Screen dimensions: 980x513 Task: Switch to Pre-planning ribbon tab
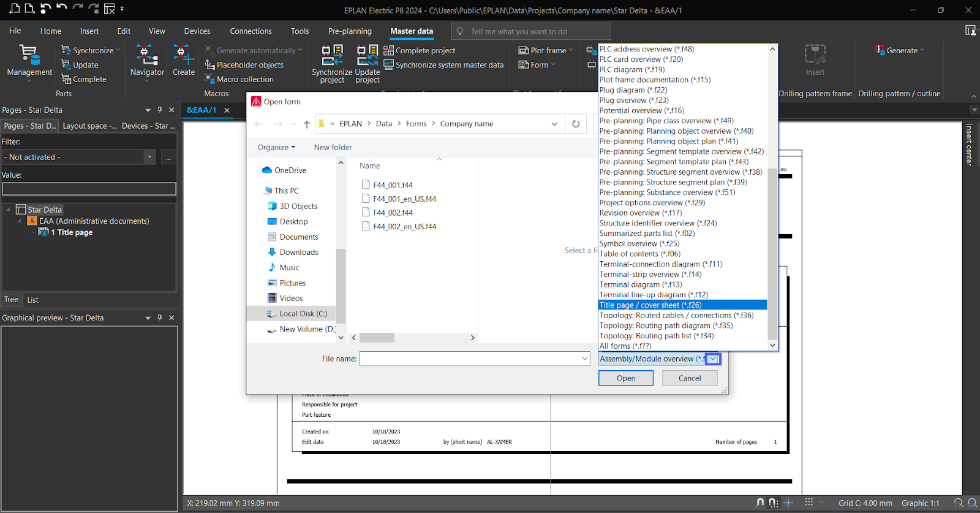[x=350, y=31]
